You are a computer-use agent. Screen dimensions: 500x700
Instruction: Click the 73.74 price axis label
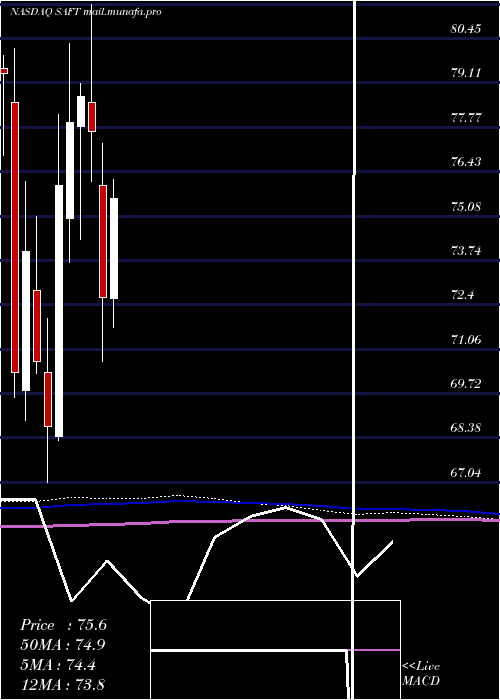(x=466, y=251)
